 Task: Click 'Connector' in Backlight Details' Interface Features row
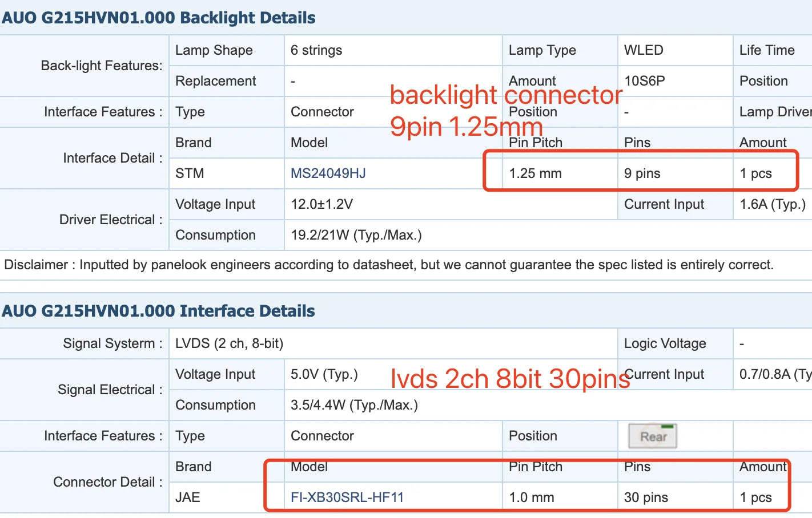click(x=322, y=112)
